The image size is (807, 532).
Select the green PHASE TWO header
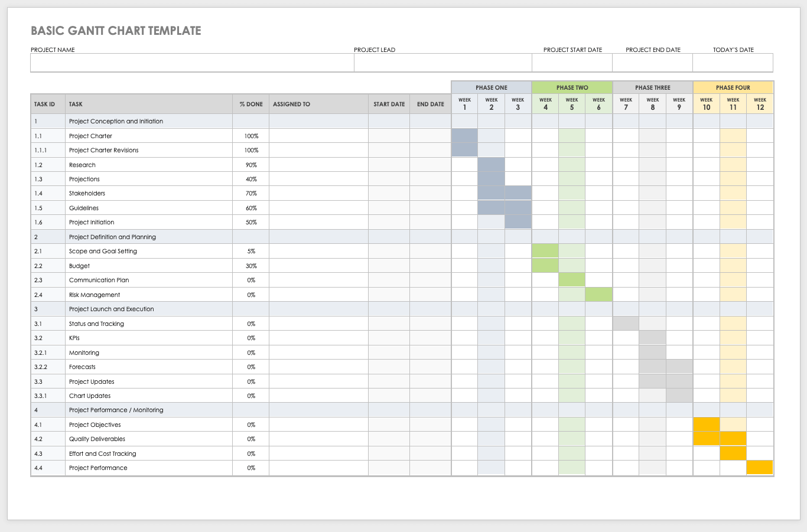[x=571, y=87]
